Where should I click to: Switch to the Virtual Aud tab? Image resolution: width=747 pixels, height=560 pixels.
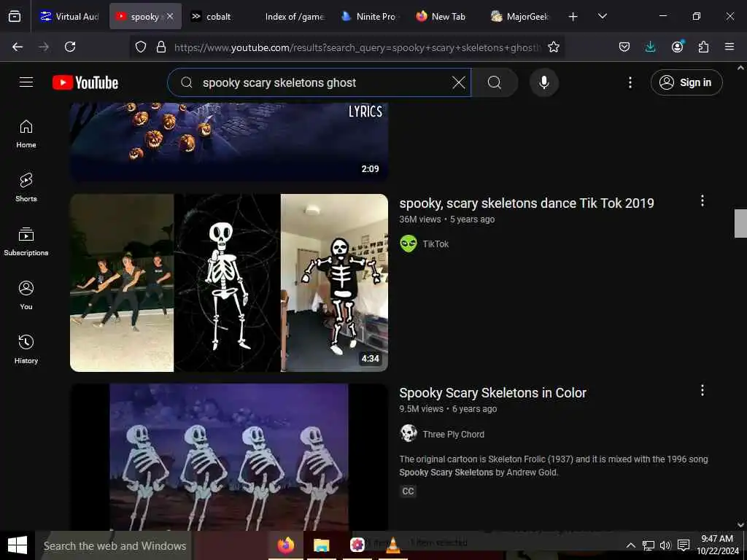(69, 16)
